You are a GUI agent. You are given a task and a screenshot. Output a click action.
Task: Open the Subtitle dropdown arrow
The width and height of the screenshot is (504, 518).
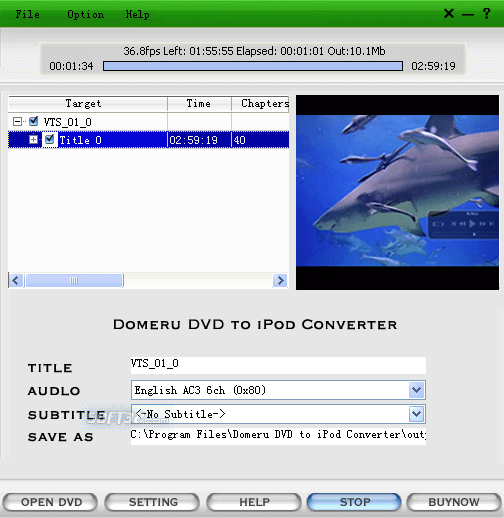click(x=416, y=414)
